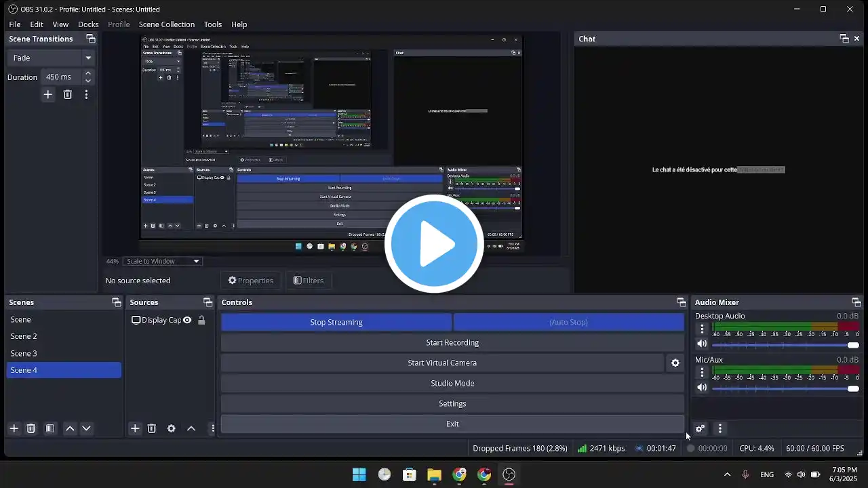Remove selected source with trash icon
The height and width of the screenshot is (488, 868).
(x=152, y=428)
